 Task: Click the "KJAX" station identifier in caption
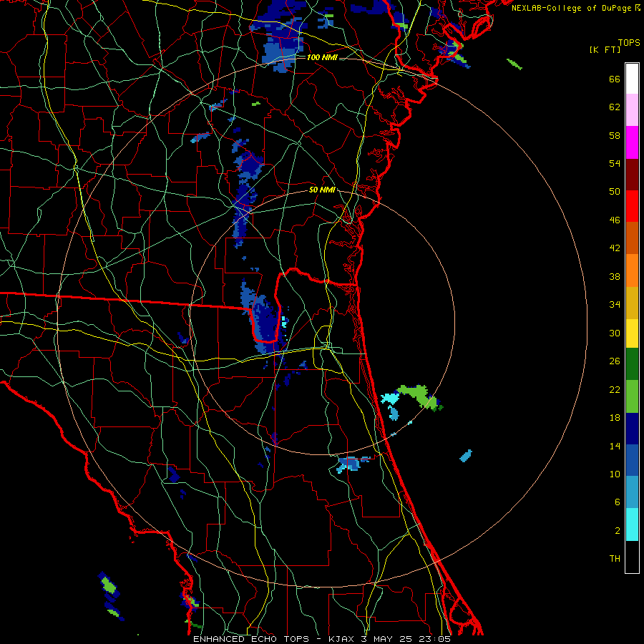(342, 639)
